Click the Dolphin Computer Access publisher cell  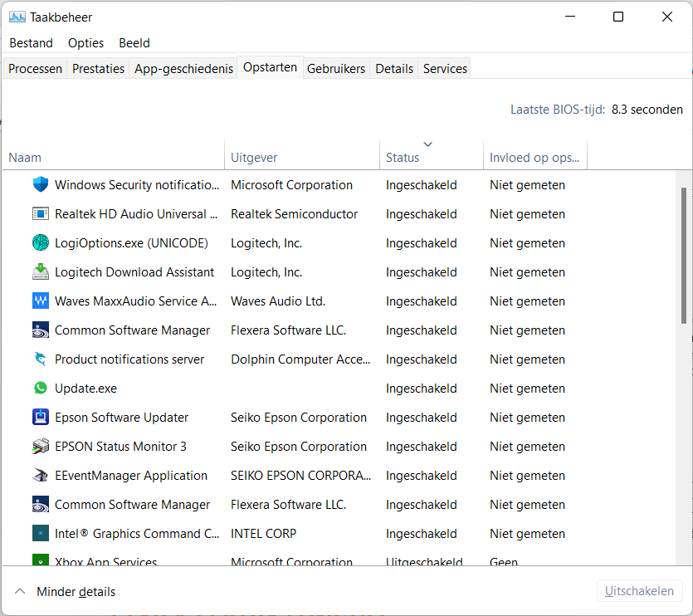tap(300, 359)
